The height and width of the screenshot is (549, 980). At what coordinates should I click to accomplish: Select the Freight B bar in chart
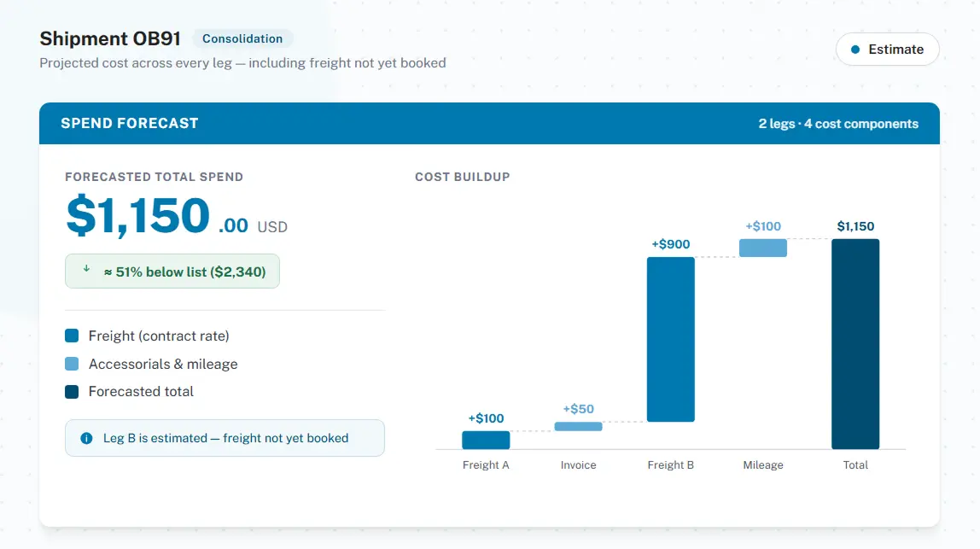(671, 340)
